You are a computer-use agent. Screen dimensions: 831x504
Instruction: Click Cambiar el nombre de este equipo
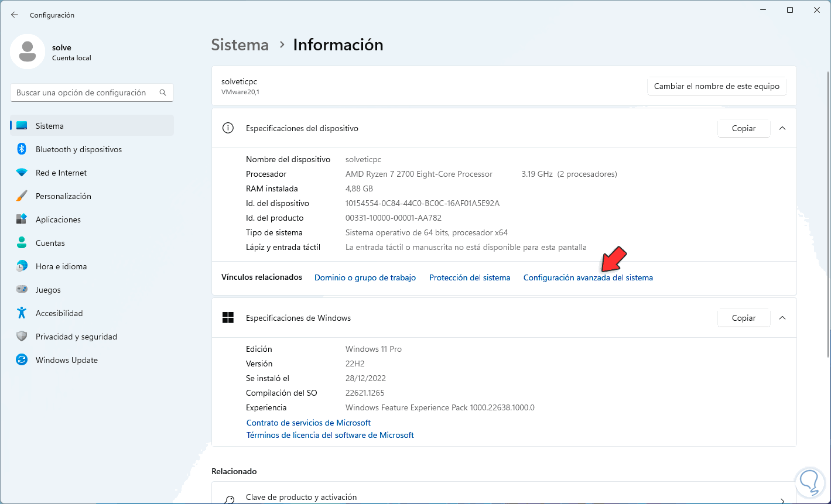[x=716, y=86]
